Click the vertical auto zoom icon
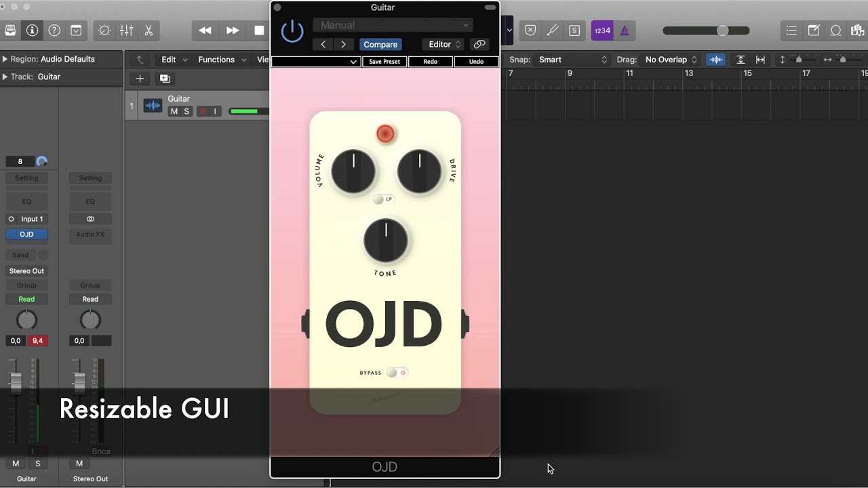The height and width of the screenshot is (488, 868). [741, 60]
